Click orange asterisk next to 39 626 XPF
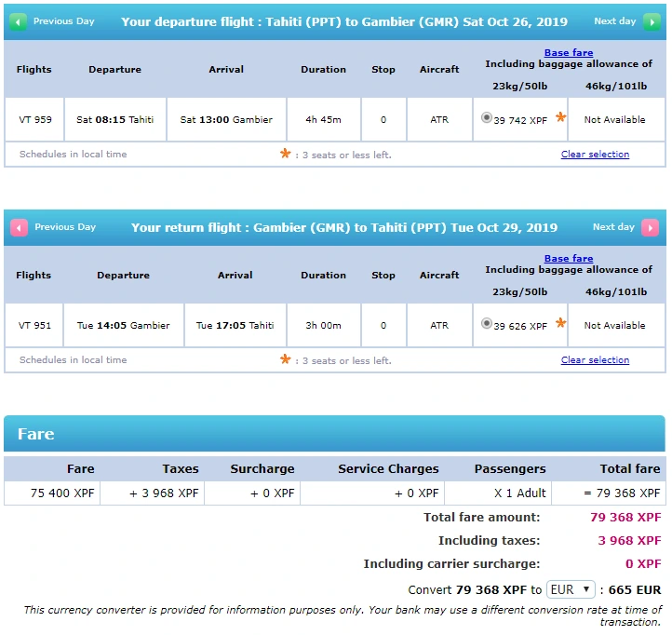The image size is (672, 635). click(x=560, y=323)
